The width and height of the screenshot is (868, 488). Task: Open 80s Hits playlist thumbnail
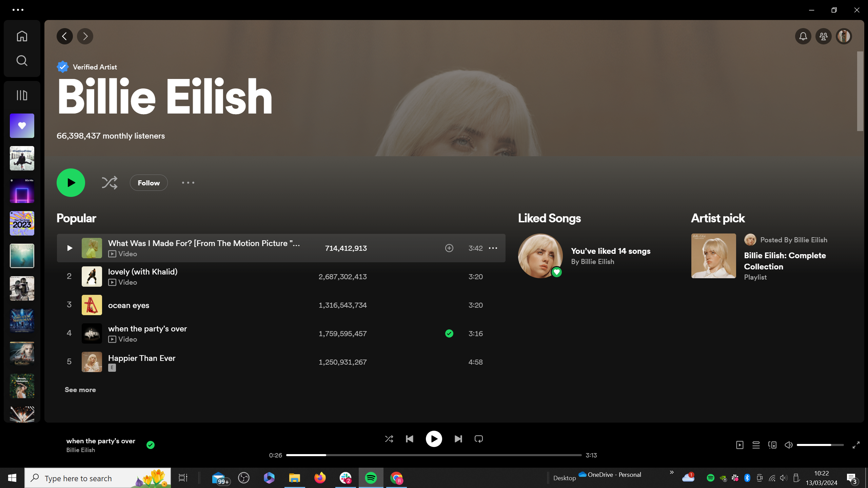coord(22,191)
